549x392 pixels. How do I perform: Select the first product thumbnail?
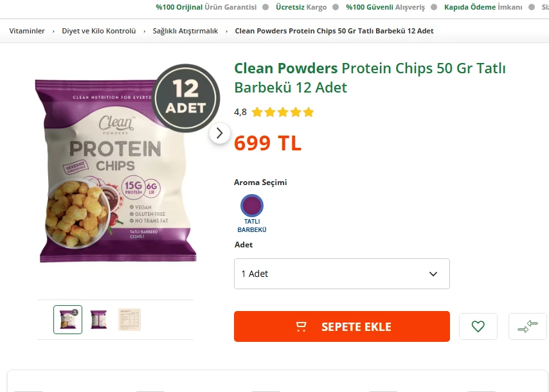click(x=67, y=319)
